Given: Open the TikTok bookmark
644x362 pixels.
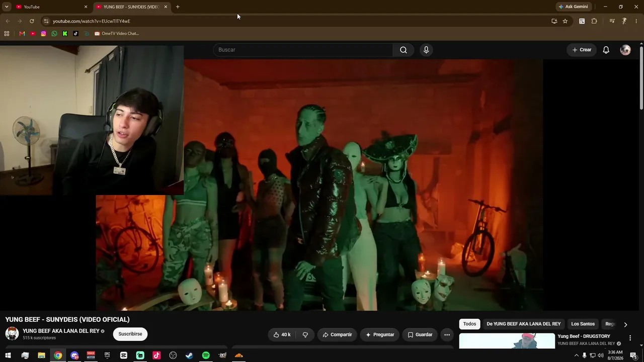Looking at the screenshot, I should coord(75,34).
